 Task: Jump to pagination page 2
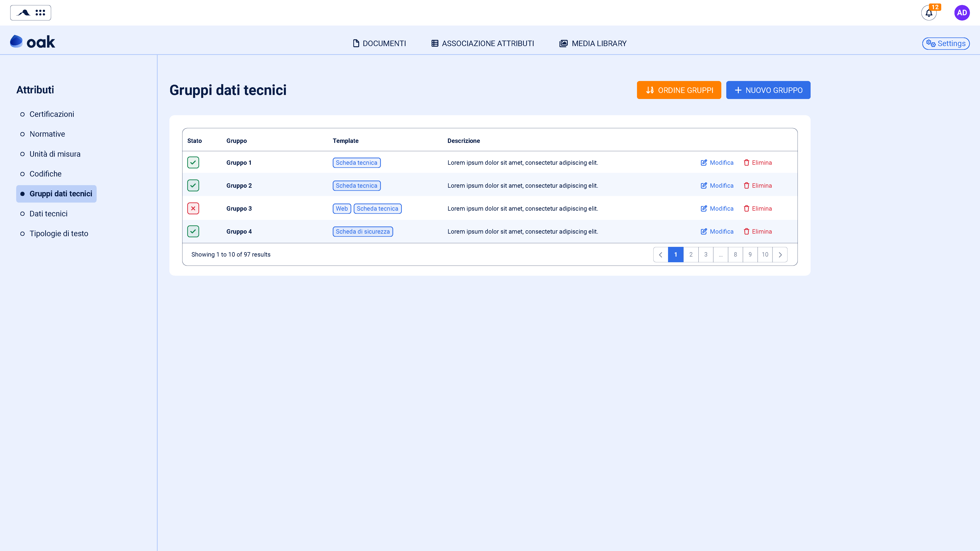691,255
